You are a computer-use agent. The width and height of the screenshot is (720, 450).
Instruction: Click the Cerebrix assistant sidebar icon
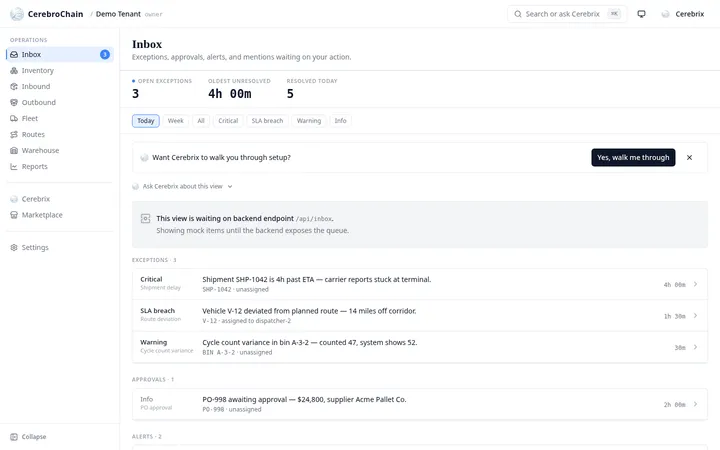[14, 199]
